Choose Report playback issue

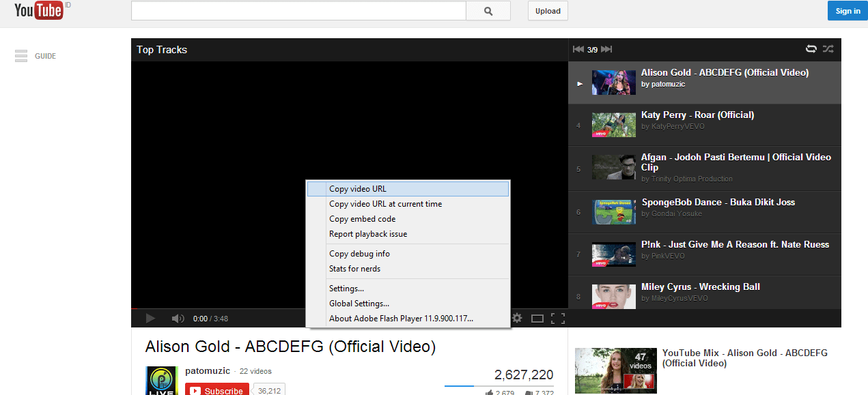[408, 234]
